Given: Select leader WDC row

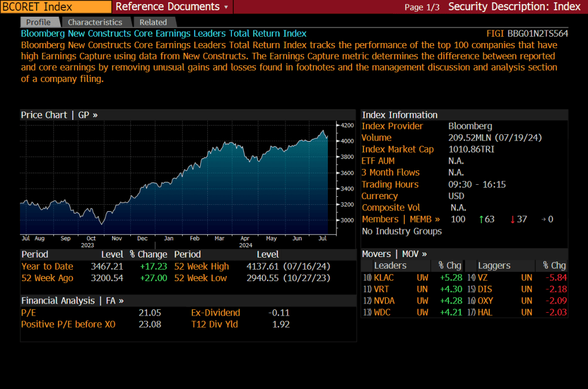Looking at the screenshot, I should click(x=412, y=313).
